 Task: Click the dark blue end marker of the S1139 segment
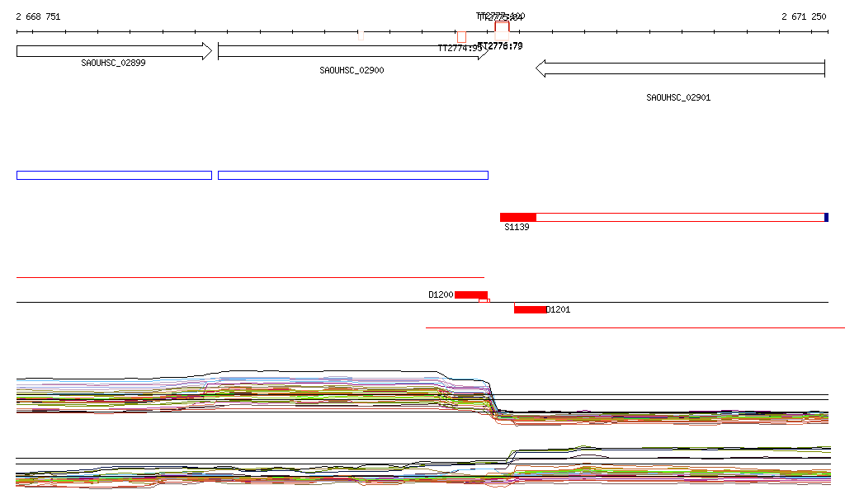click(827, 218)
